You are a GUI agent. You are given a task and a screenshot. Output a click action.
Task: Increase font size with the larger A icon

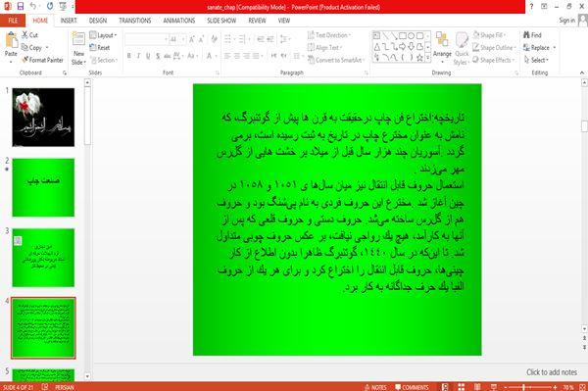[x=192, y=39]
